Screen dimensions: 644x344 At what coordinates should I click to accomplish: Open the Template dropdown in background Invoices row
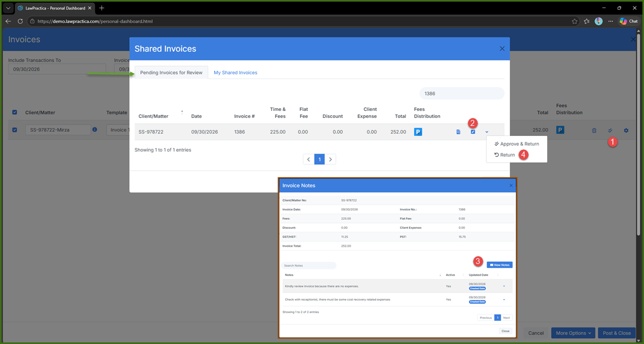coord(118,130)
